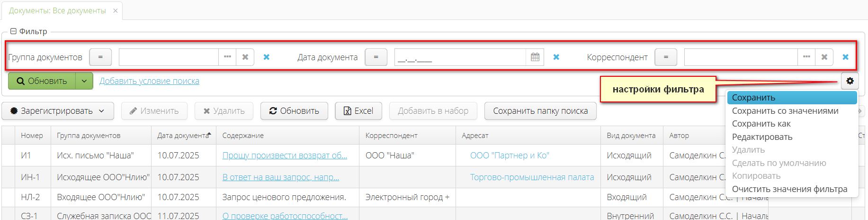Remove Корреспондент filter condition
Image resolution: width=868 pixels, height=220 pixels.
(846, 57)
